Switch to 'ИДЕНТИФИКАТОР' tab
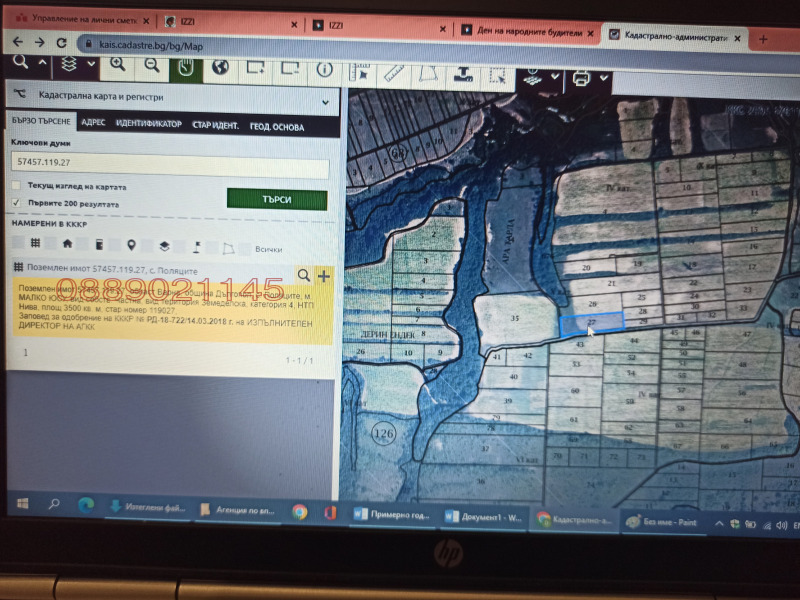 pos(148,124)
